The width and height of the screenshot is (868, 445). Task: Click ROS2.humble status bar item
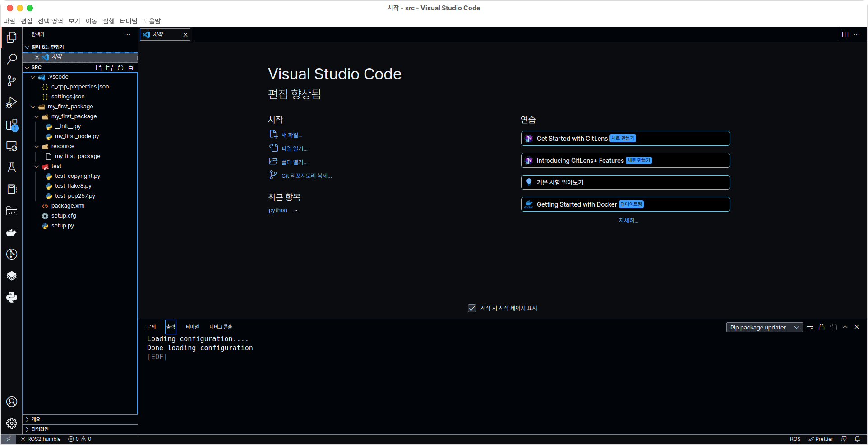(41, 439)
